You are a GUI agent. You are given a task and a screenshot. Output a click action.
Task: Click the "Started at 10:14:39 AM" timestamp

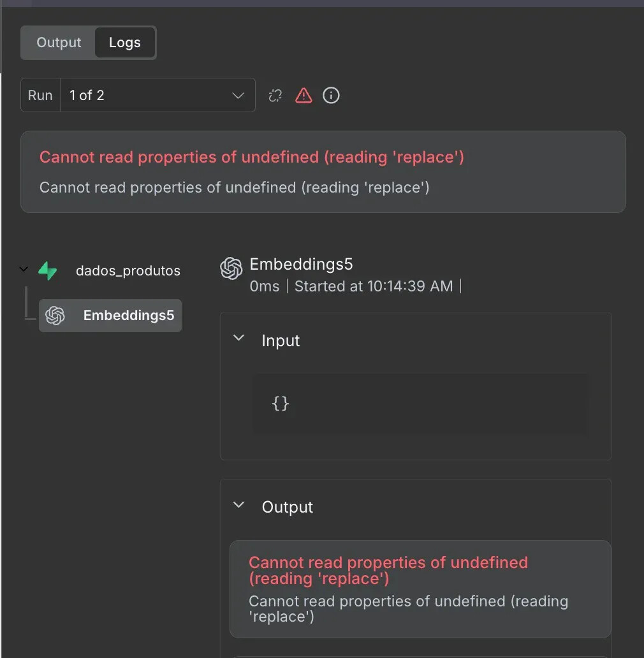click(374, 286)
